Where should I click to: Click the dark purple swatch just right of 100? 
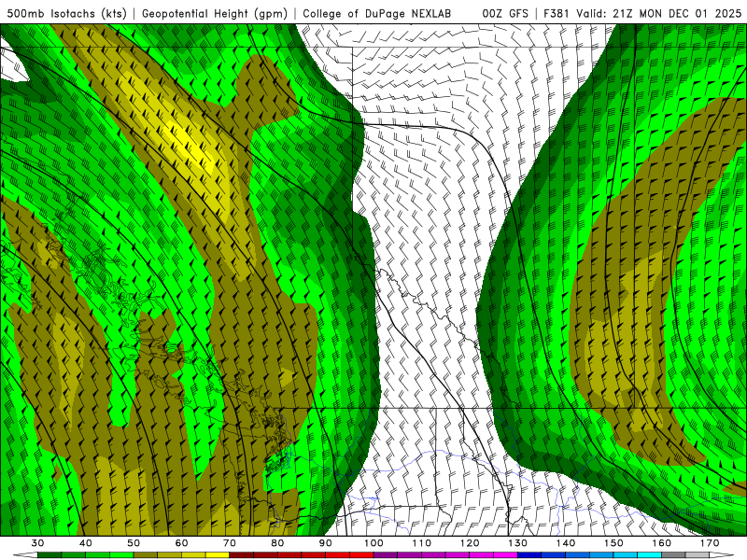point(386,554)
